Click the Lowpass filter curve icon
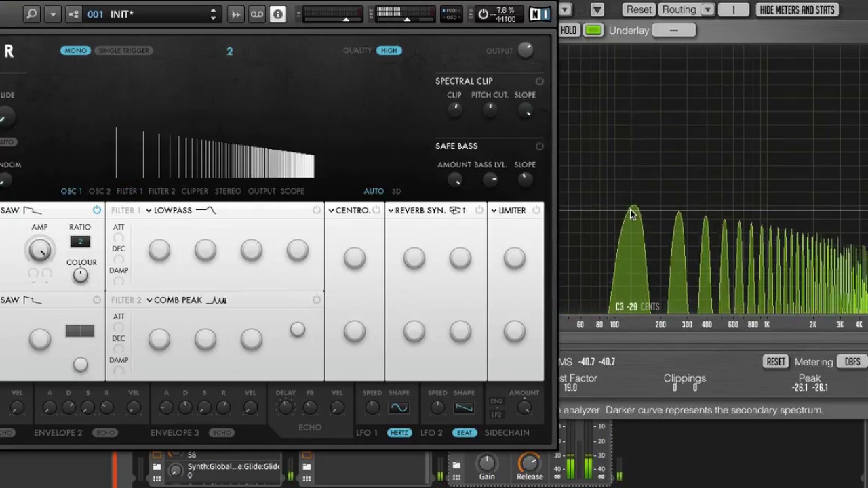The height and width of the screenshot is (488, 868). [x=205, y=211]
